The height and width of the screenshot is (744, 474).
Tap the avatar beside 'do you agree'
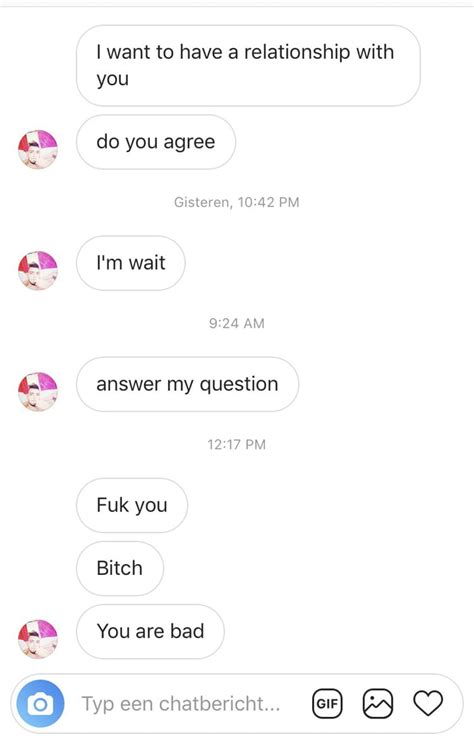pos(38,149)
